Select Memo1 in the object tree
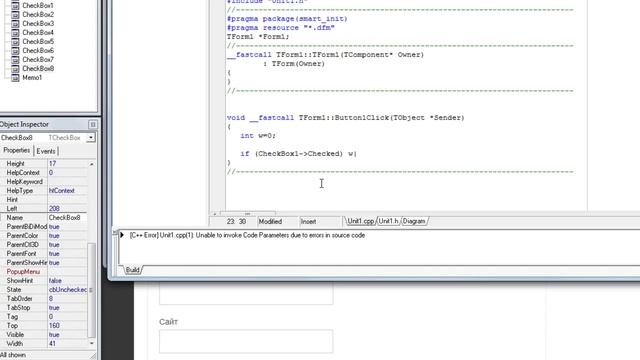The height and width of the screenshot is (360, 640). [32, 78]
